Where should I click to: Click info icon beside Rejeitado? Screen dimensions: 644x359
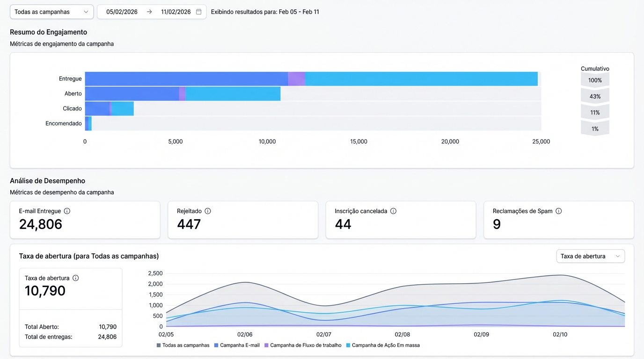208,211
